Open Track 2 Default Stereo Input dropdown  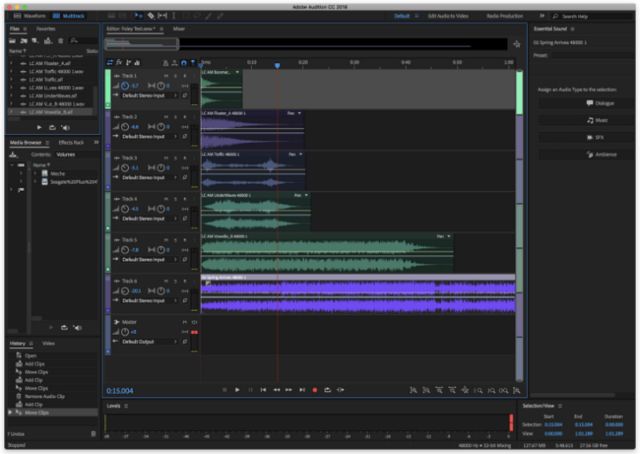click(x=149, y=136)
